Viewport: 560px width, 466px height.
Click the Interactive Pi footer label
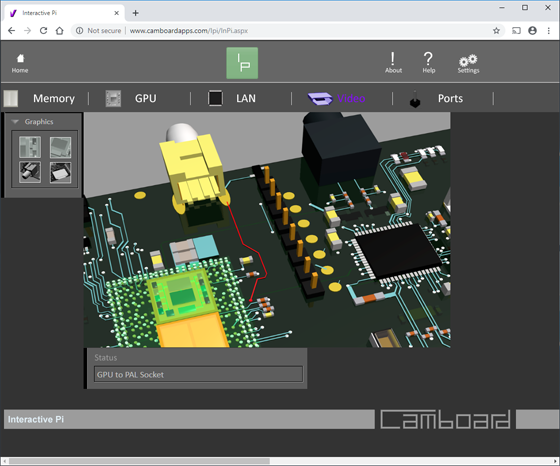[36, 419]
